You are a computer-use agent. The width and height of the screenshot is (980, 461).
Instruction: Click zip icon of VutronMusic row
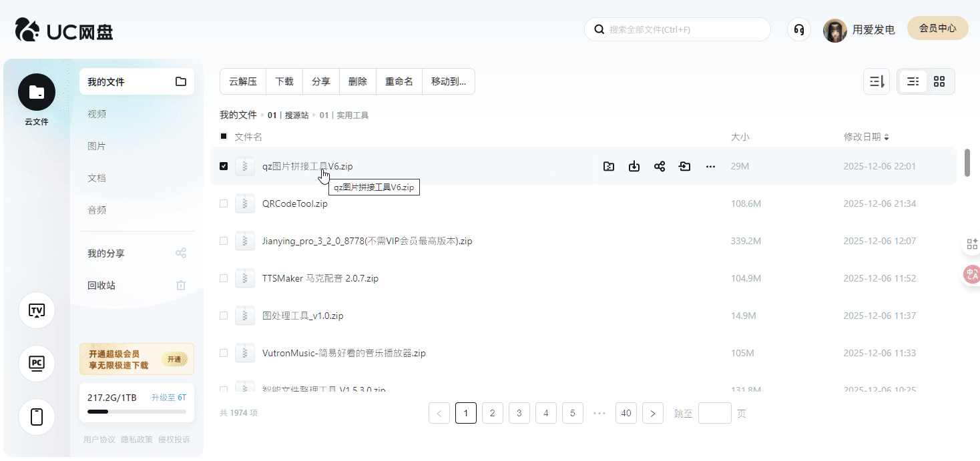click(x=245, y=353)
